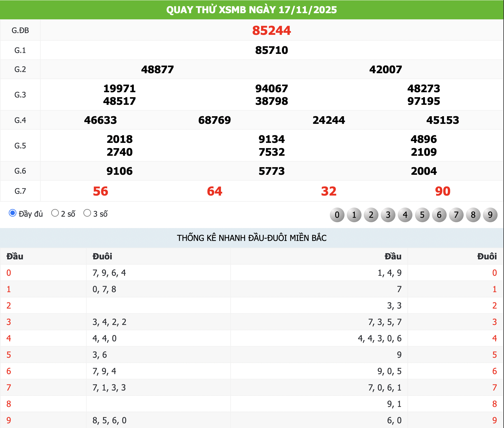Click the number 0 filter ball

coord(337,215)
